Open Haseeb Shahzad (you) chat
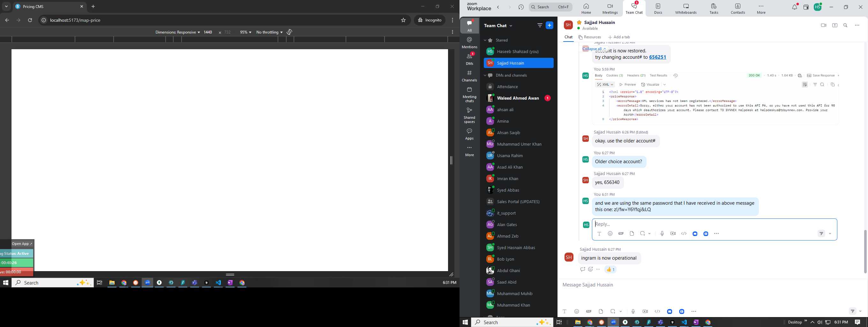868x327 pixels. (518, 52)
